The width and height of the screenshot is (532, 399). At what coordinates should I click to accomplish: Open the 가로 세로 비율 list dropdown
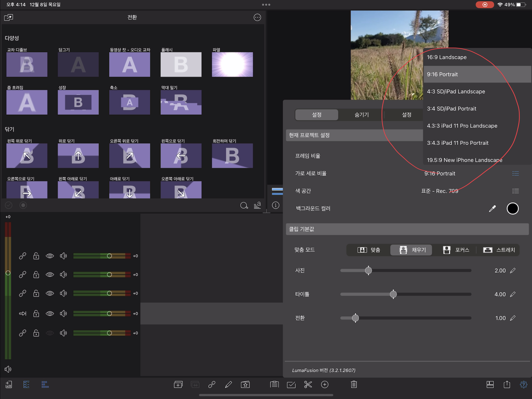[x=515, y=174]
